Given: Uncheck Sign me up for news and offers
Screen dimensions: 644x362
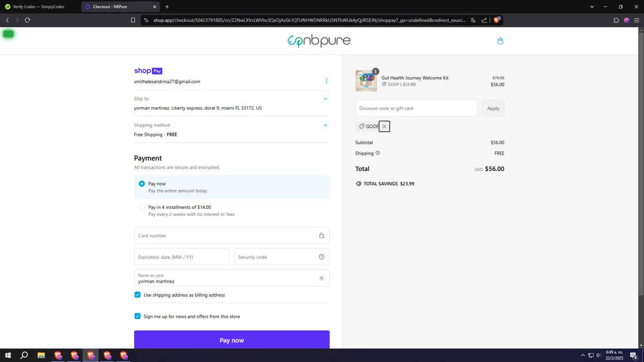Looking at the screenshot, I should tap(137, 316).
